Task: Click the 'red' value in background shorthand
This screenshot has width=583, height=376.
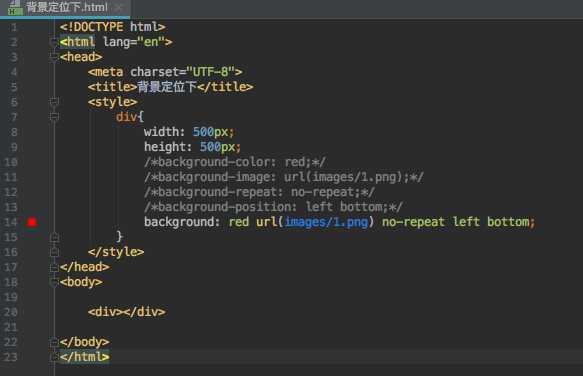Action: click(239, 222)
